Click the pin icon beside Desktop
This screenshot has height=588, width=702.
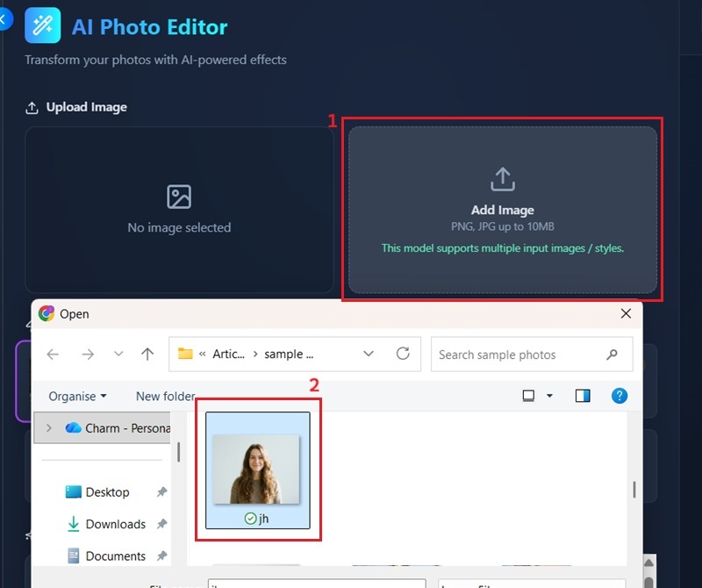point(161,492)
